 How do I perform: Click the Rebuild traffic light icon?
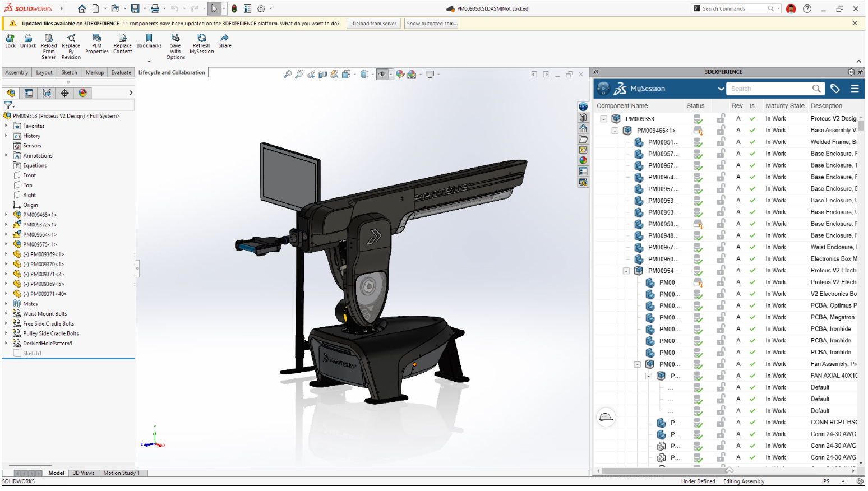[234, 8]
